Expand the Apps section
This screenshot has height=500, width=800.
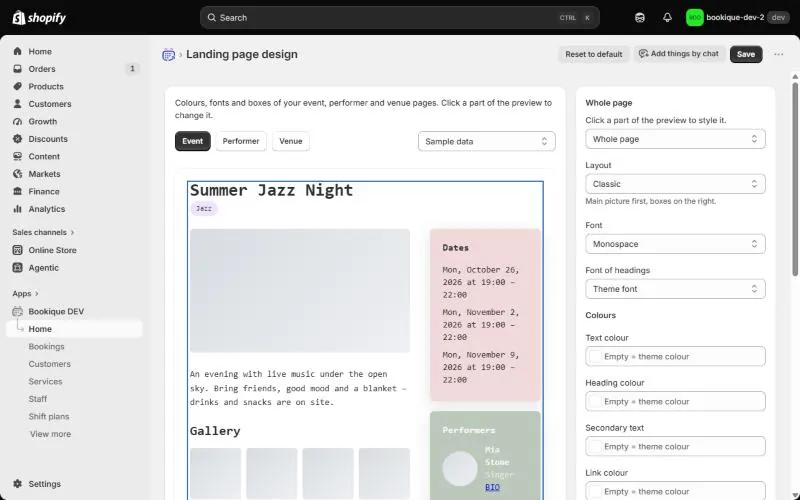point(26,294)
